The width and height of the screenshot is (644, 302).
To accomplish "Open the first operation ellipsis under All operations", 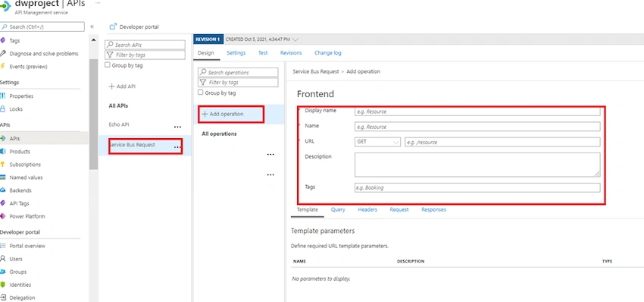I will [270, 154].
